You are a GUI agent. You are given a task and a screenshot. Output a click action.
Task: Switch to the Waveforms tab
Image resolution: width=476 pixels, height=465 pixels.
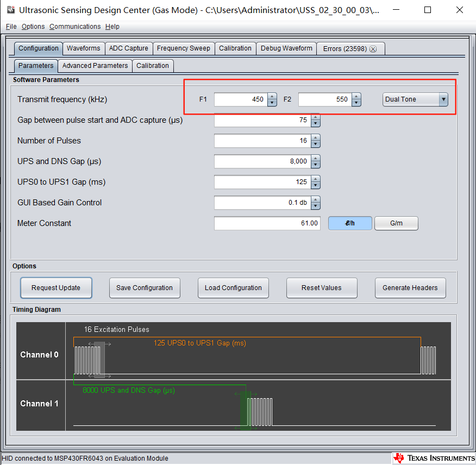pyautogui.click(x=84, y=48)
